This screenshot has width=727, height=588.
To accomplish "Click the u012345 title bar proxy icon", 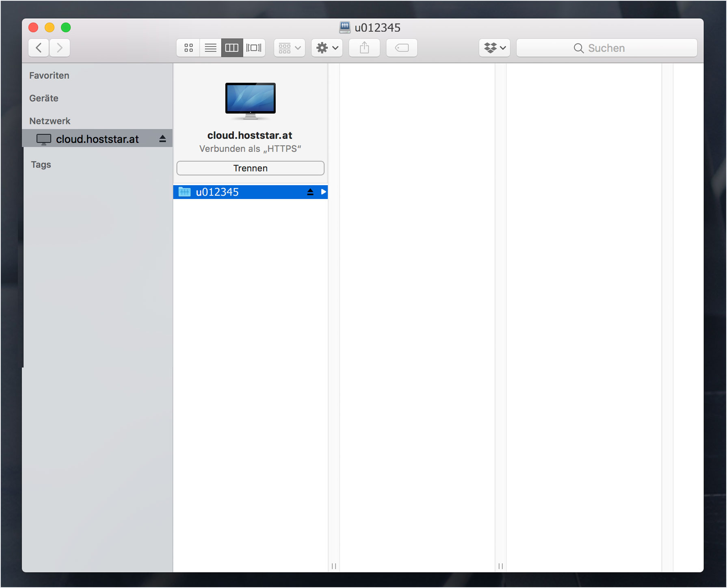I will (x=345, y=27).
